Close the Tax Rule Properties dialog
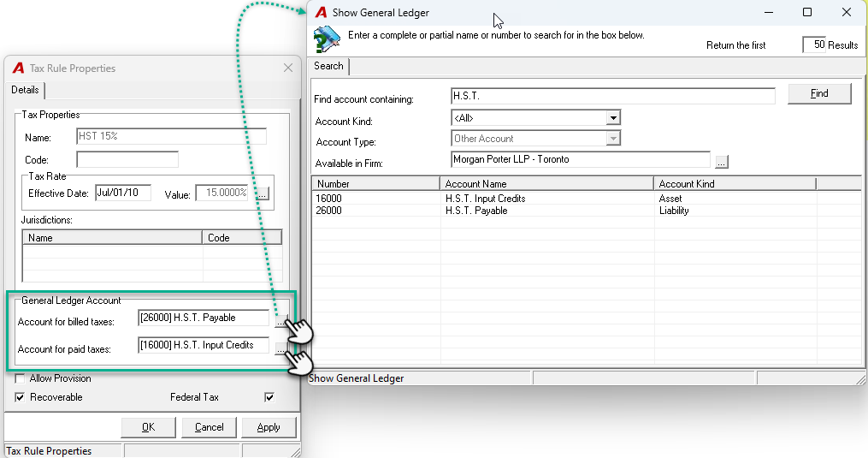The height and width of the screenshot is (458, 868). (288, 68)
